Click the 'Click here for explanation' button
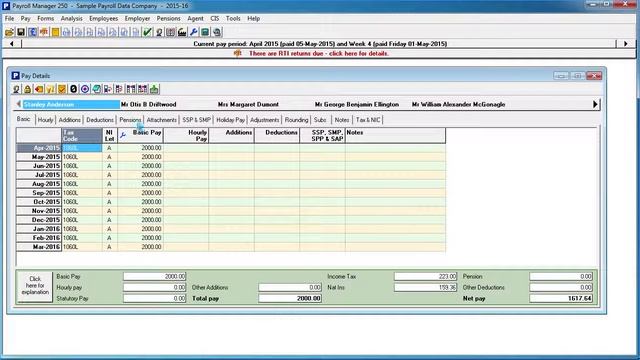The image size is (640, 360). (35, 286)
